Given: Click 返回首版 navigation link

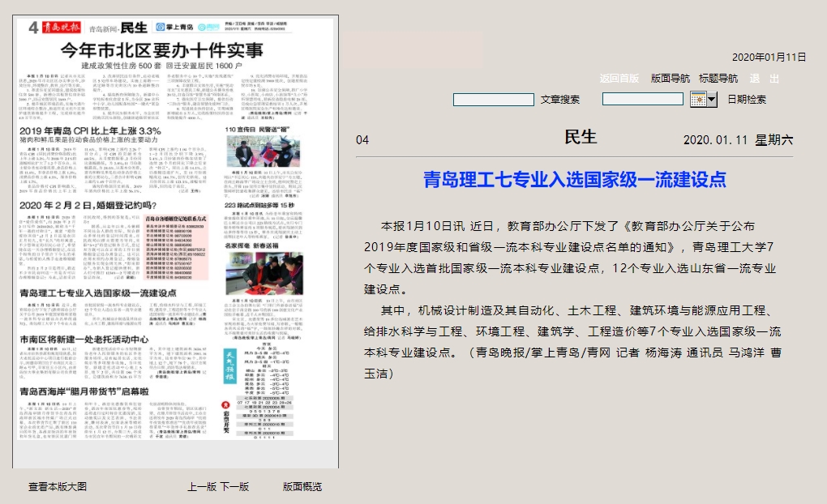Looking at the screenshot, I should click(619, 79).
